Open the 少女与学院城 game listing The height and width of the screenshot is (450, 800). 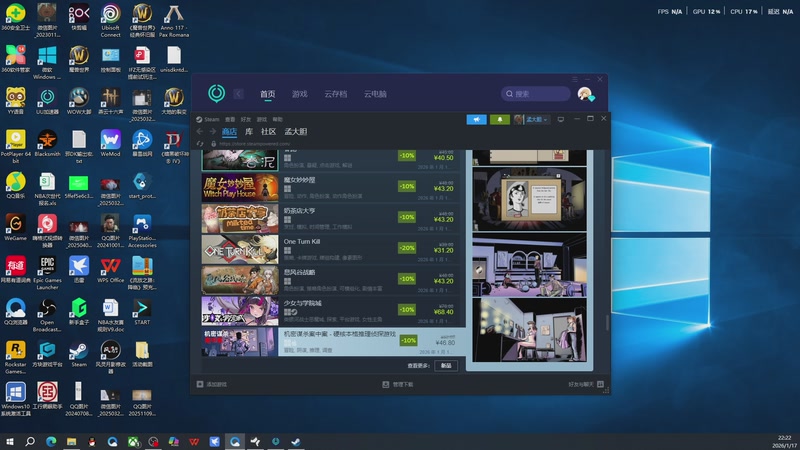(x=333, y=311)
